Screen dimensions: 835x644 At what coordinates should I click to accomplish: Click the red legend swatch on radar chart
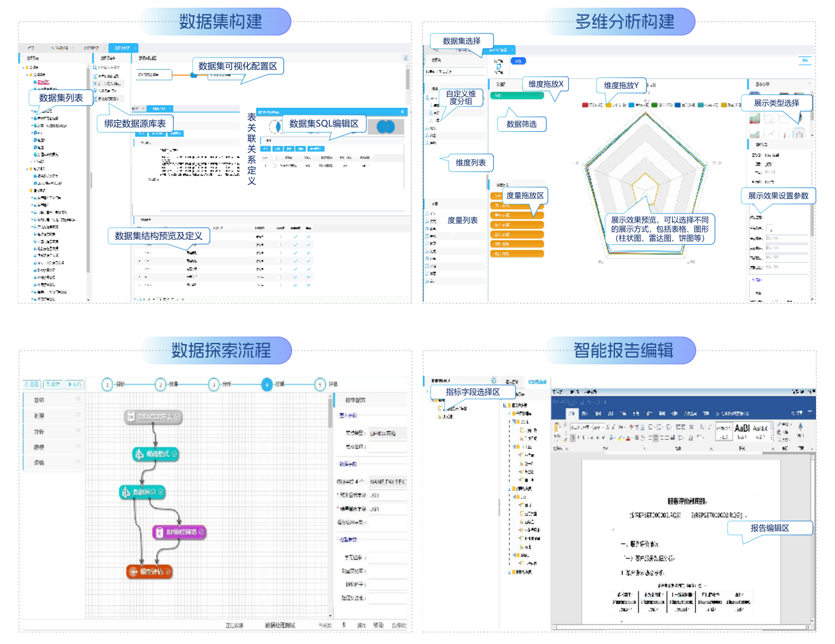click(585, 105)
